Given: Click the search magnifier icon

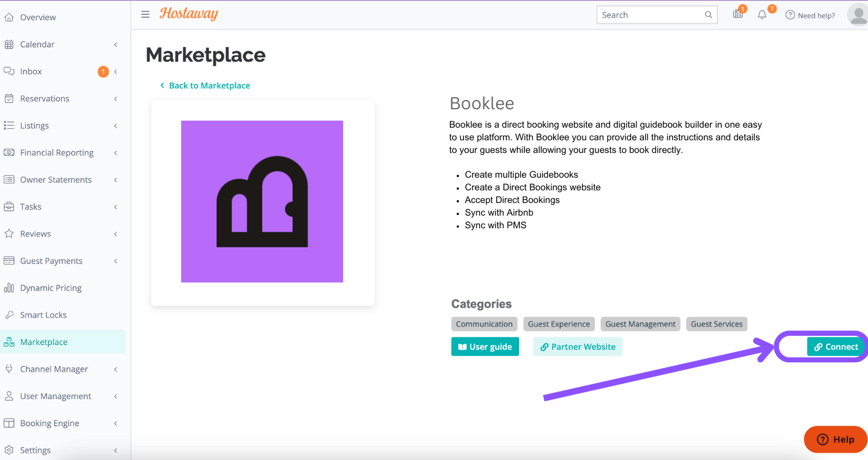Looking at the screenshot, I should (x=708, y=15).
